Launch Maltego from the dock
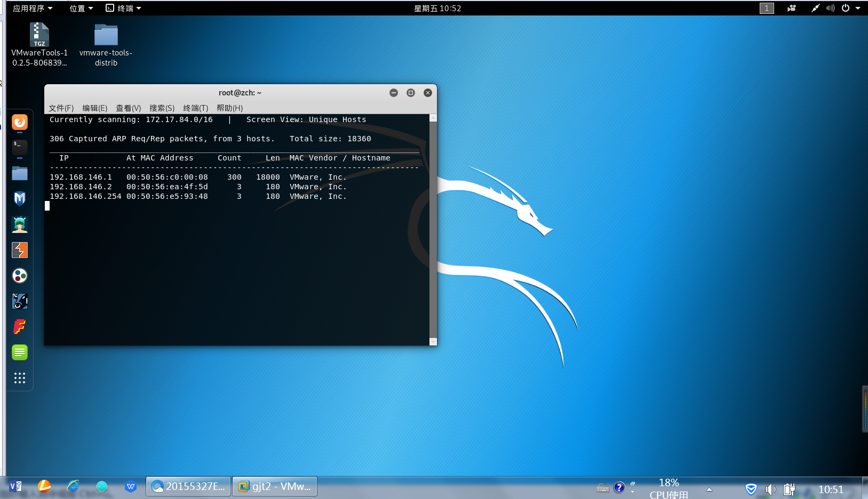Screen dimensions: 868x499 coord(20,301)
